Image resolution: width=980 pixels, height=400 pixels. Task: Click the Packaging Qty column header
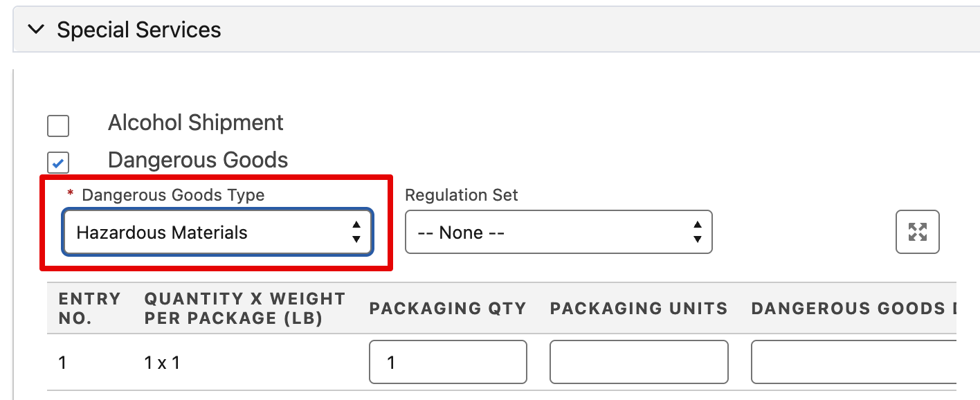448,309
